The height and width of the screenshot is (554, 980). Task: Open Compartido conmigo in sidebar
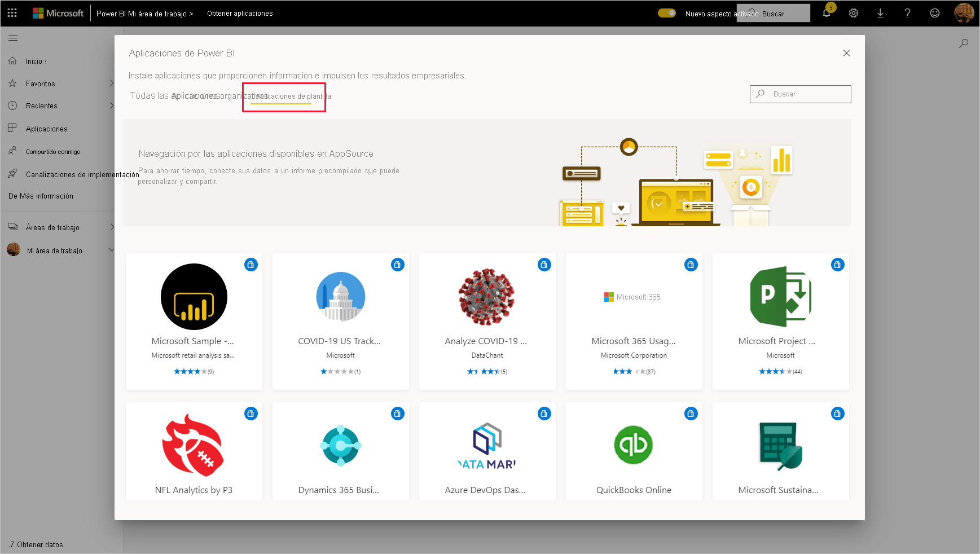52,152
